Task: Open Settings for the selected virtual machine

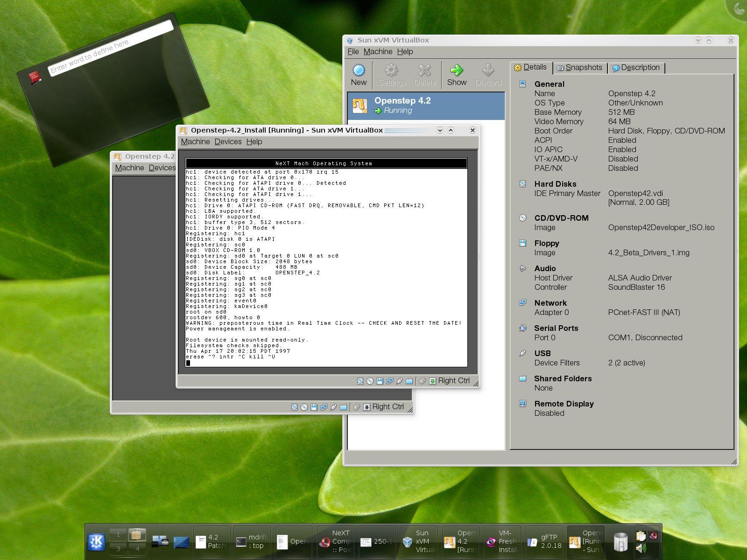Action: (x=391, y=74)
